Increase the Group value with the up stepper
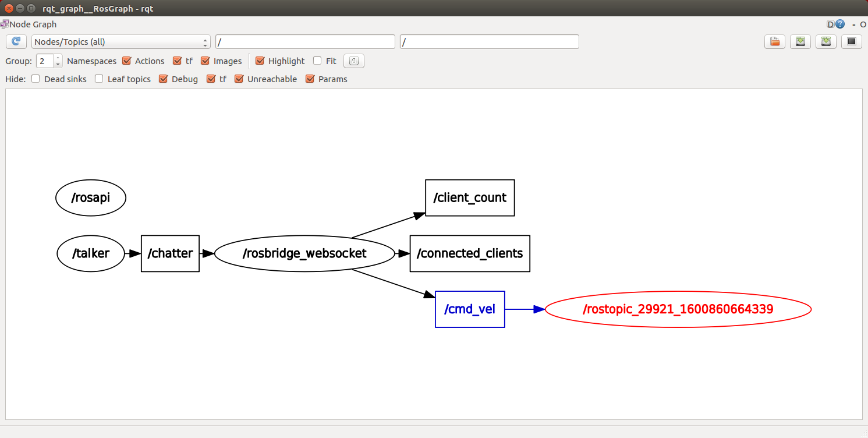 pos(56,57)
